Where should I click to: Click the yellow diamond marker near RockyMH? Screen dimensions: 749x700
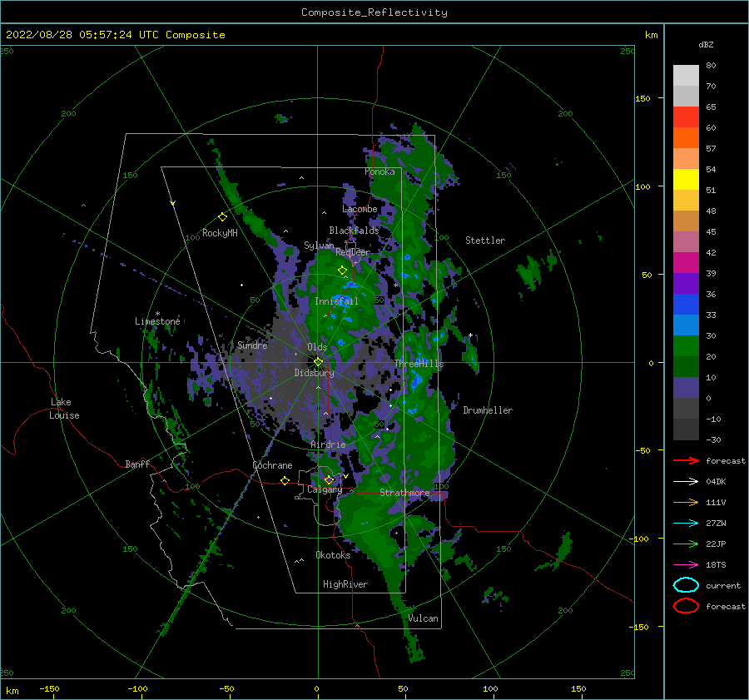[x=222, y=217]
